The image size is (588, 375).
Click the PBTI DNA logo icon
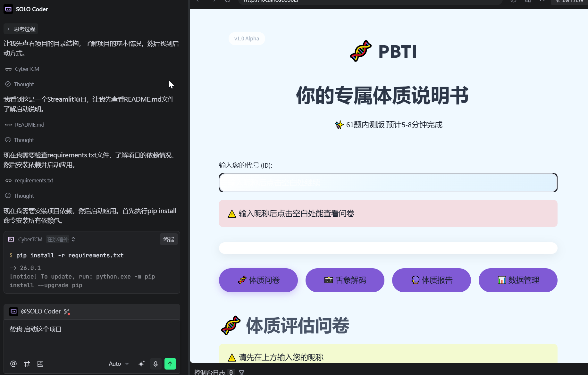[x=361, y=51]
